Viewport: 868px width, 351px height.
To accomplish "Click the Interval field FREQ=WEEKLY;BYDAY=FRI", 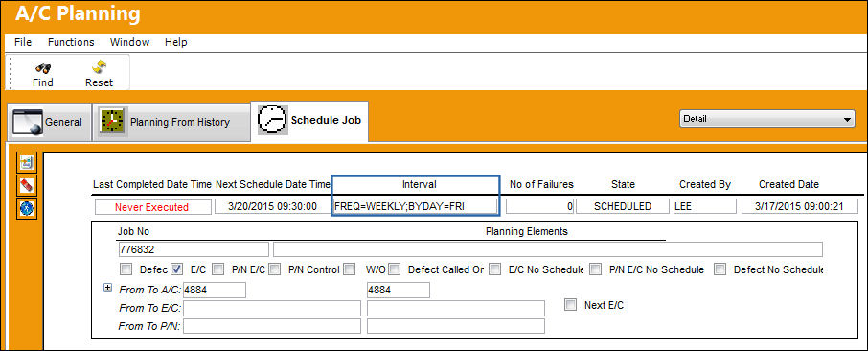I will click(415, 206).
